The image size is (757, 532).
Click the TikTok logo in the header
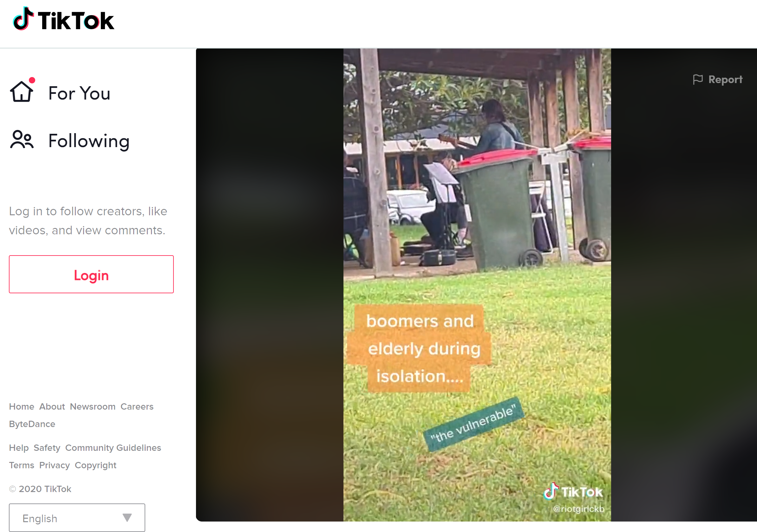[x=64, y=19]
